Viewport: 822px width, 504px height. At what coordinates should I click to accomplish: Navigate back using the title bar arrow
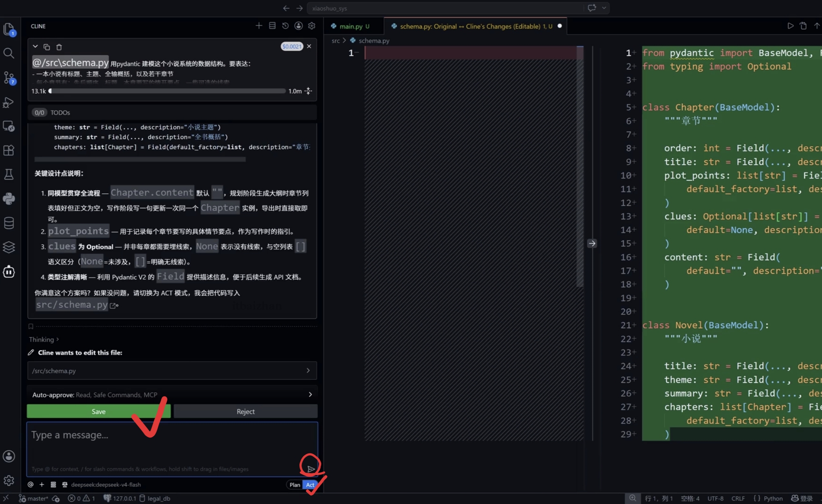click(286, 8)
